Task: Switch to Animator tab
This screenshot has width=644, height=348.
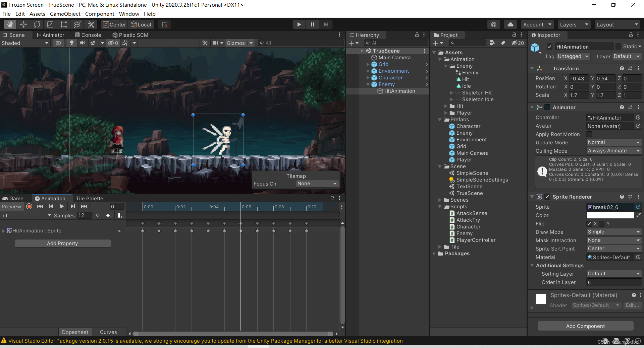Action: 50,35
